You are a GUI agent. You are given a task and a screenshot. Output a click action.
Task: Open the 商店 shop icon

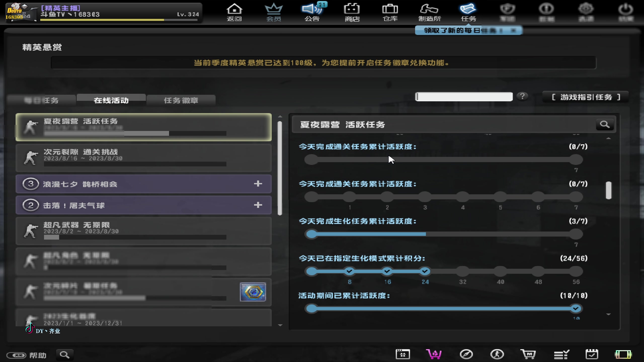(352, 13)
